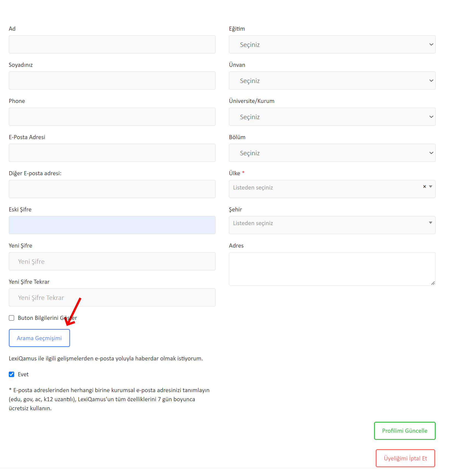Select the Phone input field

point(112,117)
